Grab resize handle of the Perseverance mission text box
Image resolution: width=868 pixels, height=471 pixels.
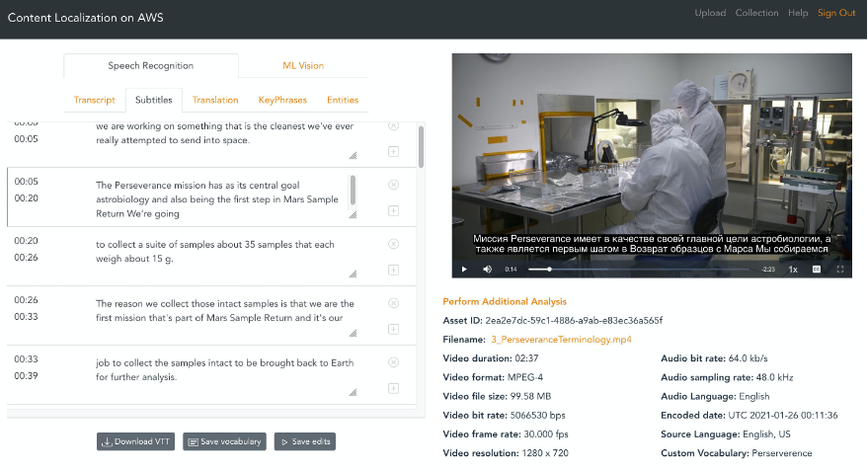pos(353,214)
